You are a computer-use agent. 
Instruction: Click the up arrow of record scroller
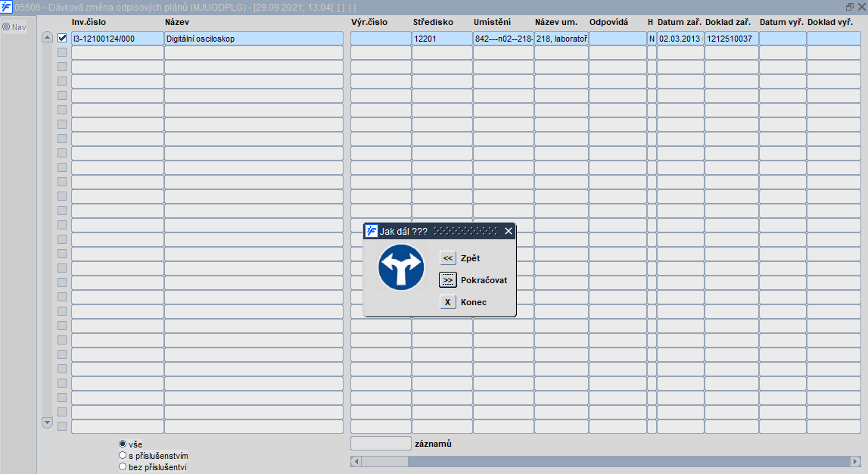(x=47, y=37)
